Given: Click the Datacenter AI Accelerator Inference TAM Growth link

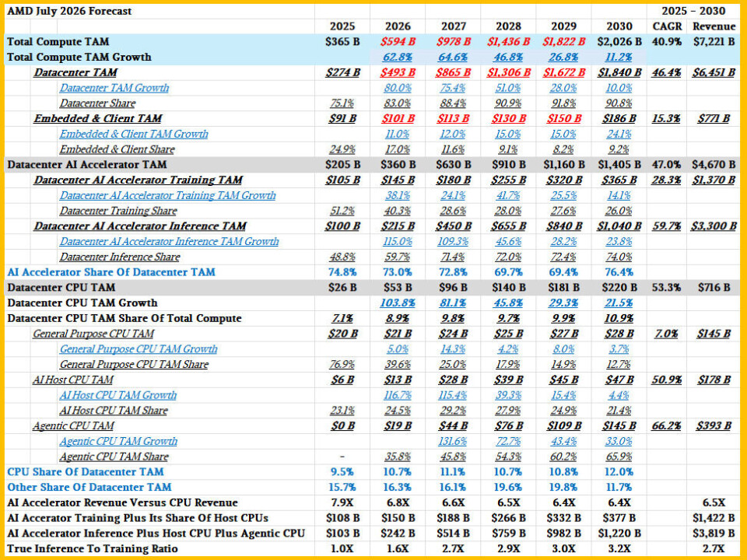Looking at the screenshot, I should click(x=169, y=242).
